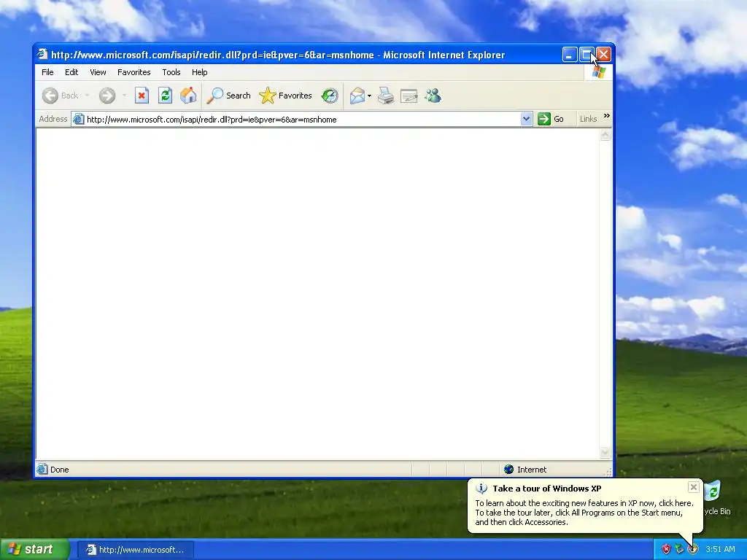The width and height of the screenshot is (747, 560).
Task: Minimize the Internet Explorer window
Action: [570, 55]
